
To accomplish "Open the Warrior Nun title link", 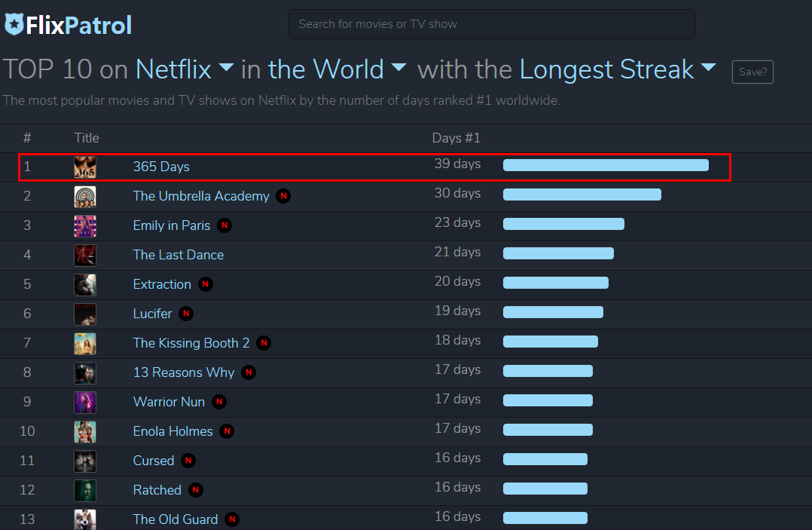I will click(169, 402).
